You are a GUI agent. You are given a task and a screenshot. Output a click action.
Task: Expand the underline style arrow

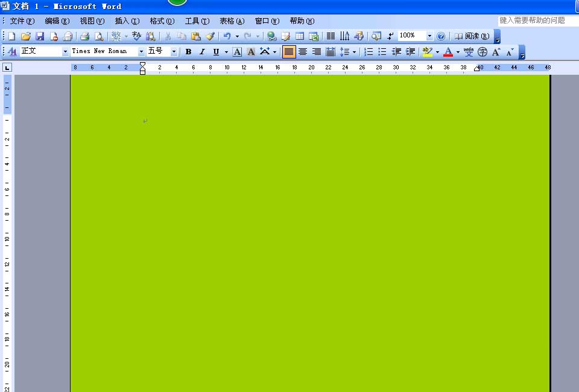tap(226, 52)
